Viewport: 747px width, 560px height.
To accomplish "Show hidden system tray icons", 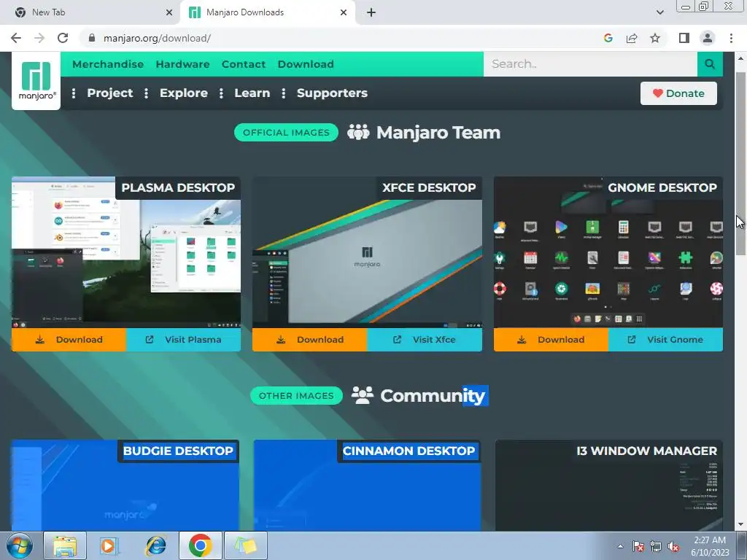I will click(620, 546).
